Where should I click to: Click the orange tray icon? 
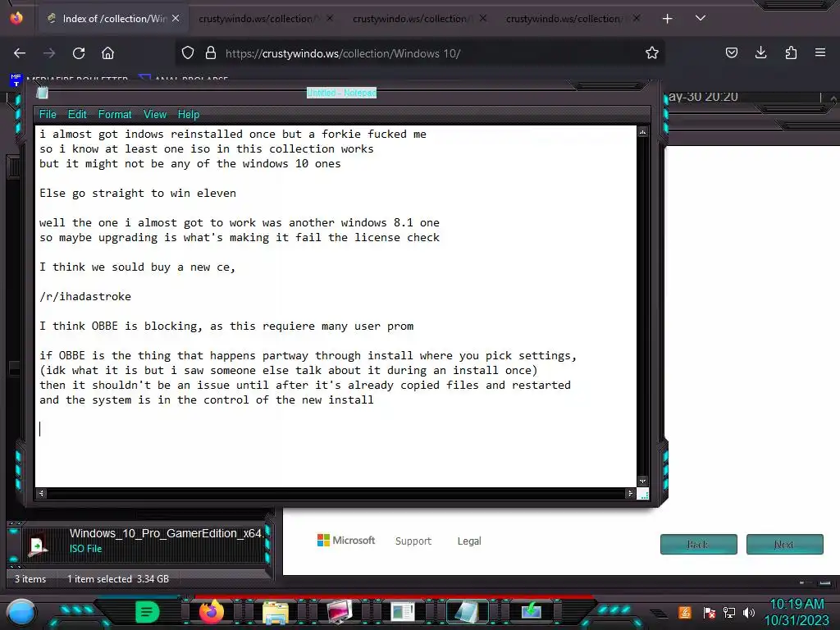(685, 613)
